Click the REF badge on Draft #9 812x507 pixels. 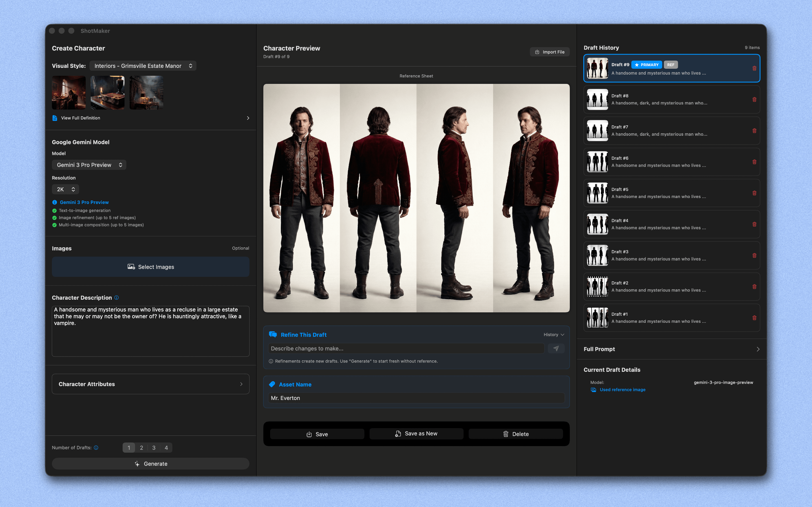pyautogui.click(x=671, y=65)
